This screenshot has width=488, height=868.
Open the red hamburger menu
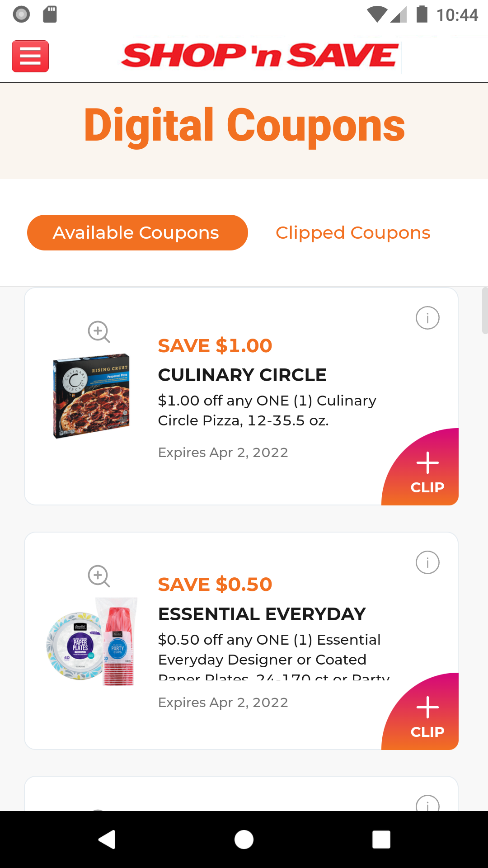30,56
